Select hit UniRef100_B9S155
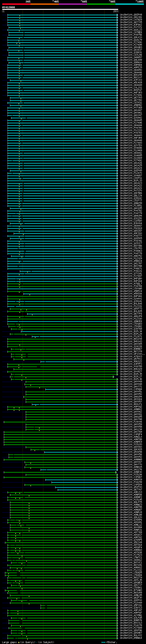 click(131, 75)
